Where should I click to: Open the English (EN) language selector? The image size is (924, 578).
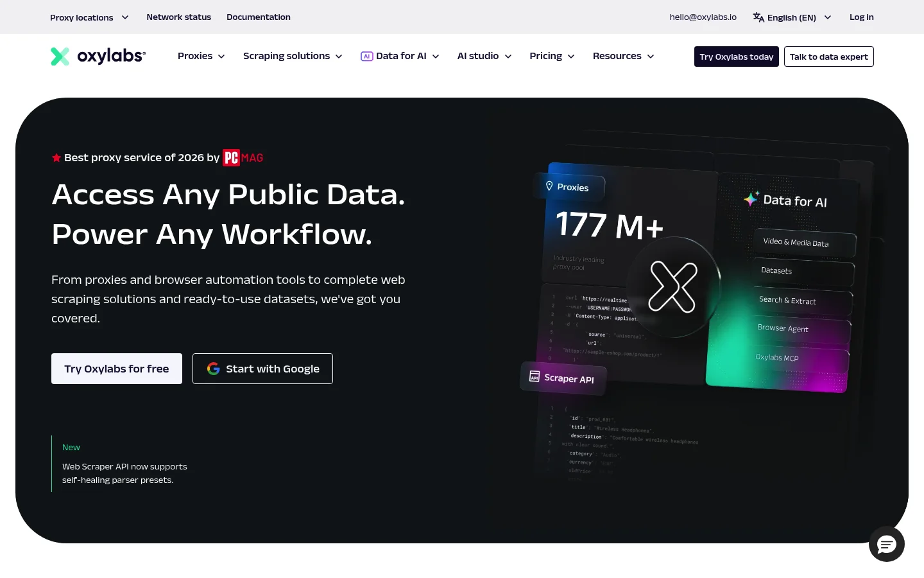[792, 17]
